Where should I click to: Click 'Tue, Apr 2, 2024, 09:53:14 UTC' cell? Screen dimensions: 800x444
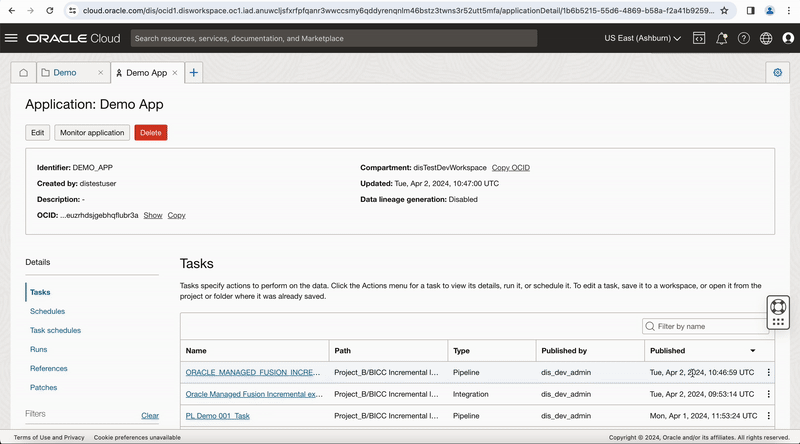coord(702,394)
